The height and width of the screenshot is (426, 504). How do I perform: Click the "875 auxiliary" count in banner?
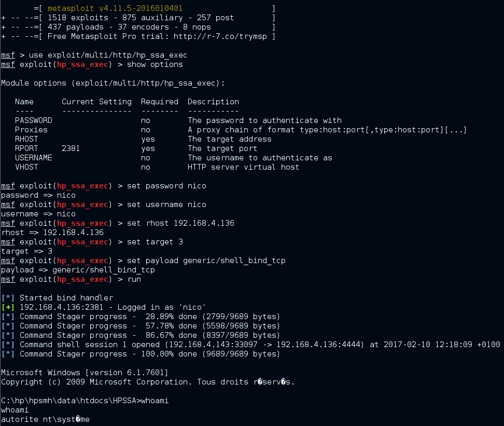click(x=152, y=18)
